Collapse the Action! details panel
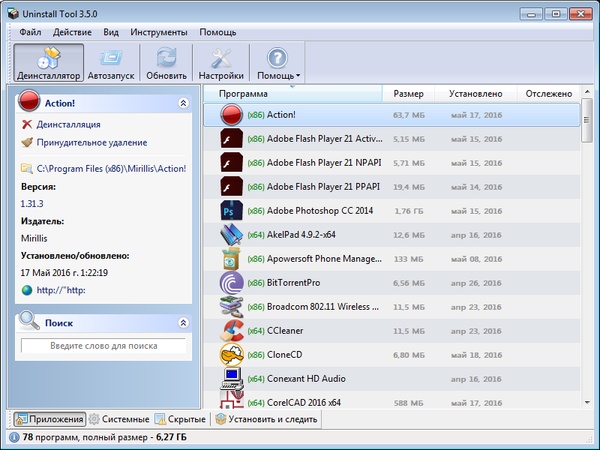The image size is (600, 450). tap(182, 103)
